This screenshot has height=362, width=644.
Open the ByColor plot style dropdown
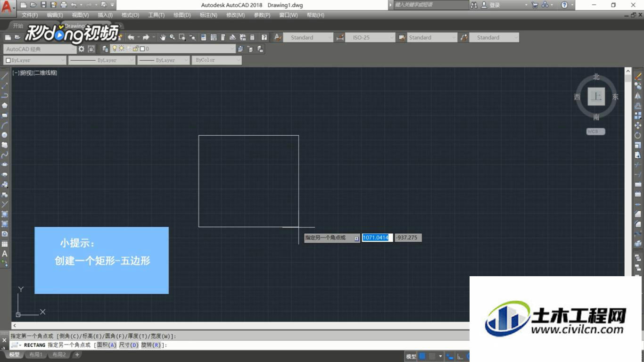coord(217,60)
